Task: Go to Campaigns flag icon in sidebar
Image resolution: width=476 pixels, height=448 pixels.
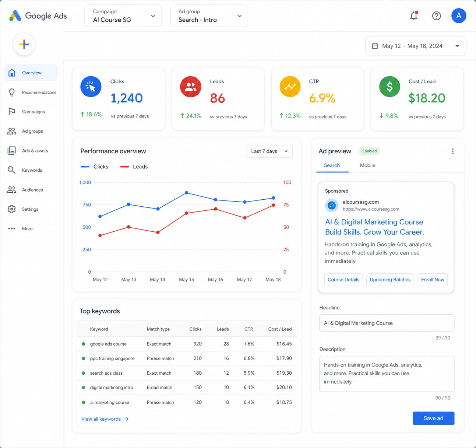Action: coord(12,112)
